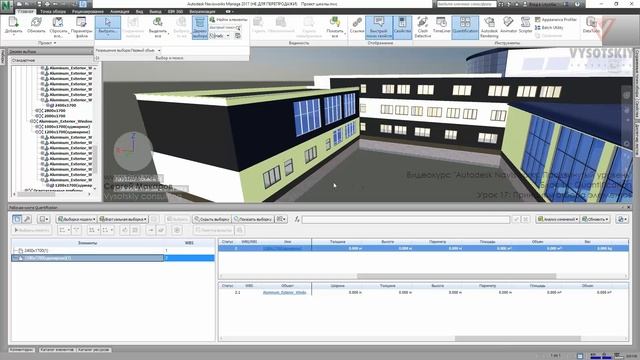Click Batch Utility in the ribbon
Image resolution: width=640 pixels, height=360 pixels.
(549, 27)
